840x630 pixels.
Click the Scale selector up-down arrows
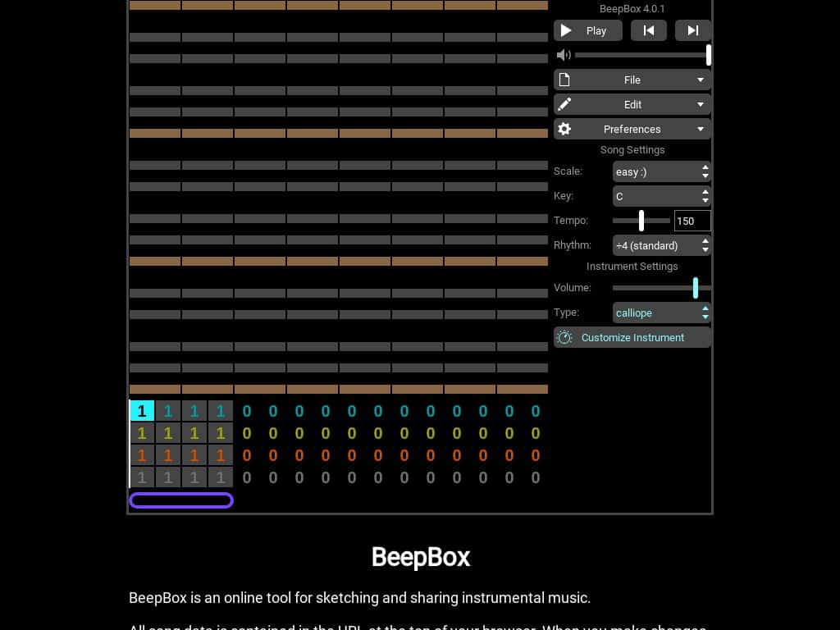[x=705, y=172]
